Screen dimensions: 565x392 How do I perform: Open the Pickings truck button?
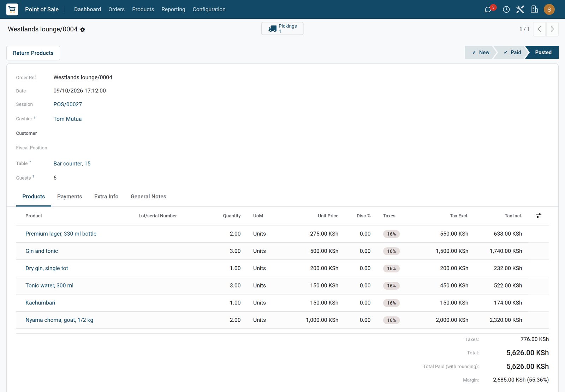tap(282, 29)
